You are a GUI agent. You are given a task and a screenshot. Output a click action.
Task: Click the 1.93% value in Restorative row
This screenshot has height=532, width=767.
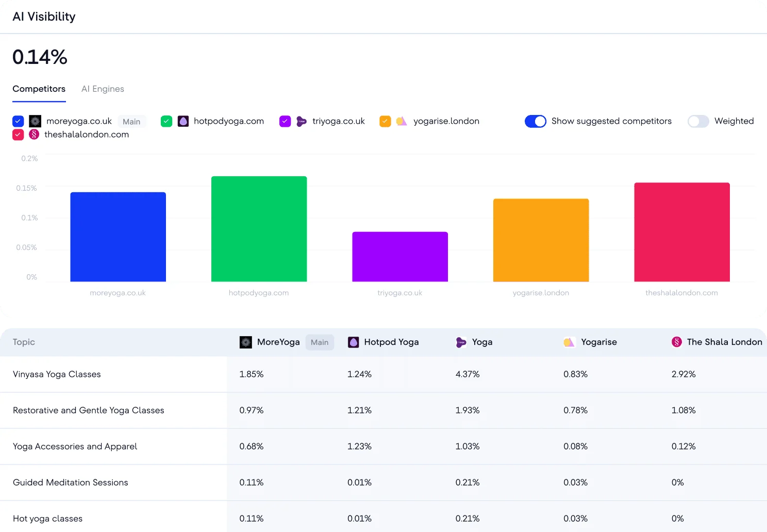(x=468, y=410)
